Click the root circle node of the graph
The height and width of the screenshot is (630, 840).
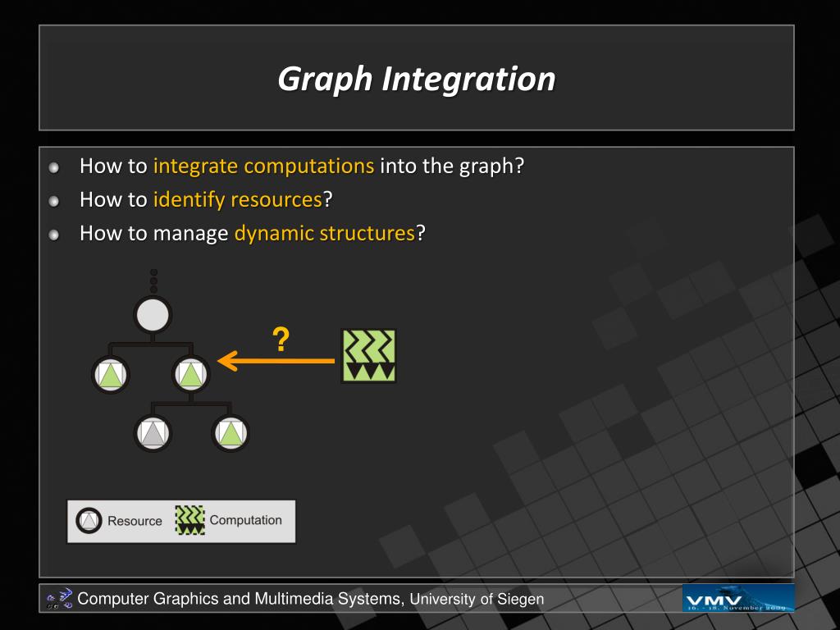point(153,316)
